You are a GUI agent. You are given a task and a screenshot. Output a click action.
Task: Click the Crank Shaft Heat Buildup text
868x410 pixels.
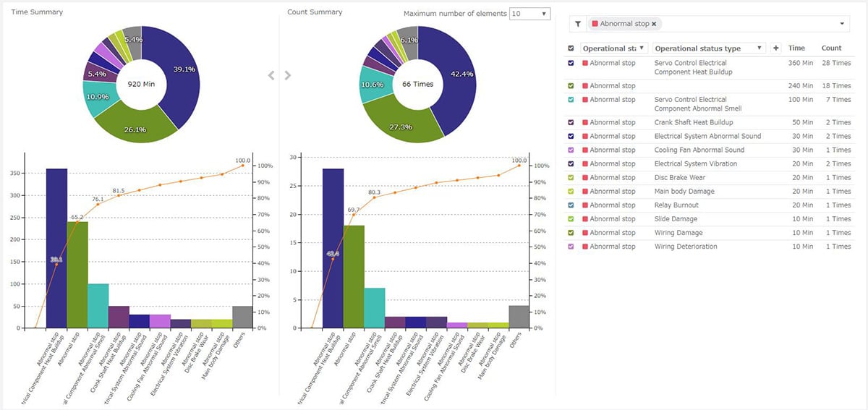(694, 123)
